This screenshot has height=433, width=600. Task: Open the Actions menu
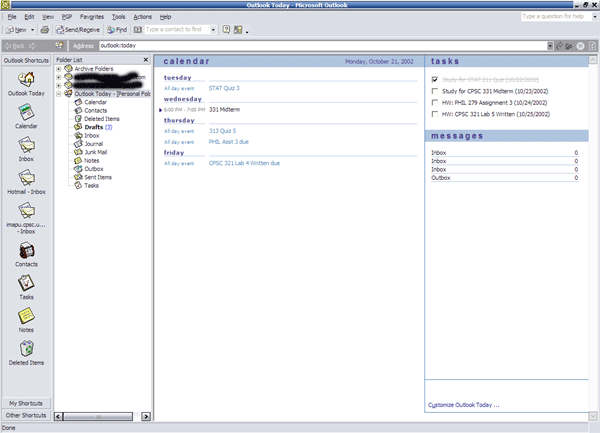(142, 17)
